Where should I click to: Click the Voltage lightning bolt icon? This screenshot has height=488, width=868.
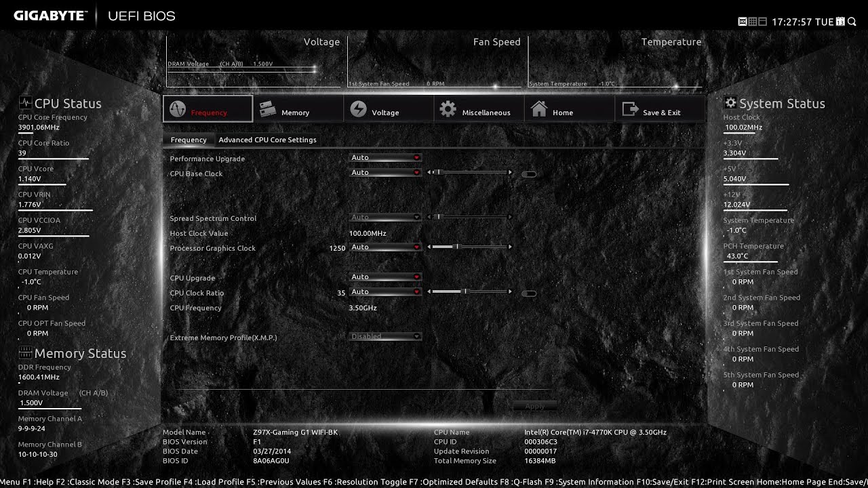[x=358, y=108]
